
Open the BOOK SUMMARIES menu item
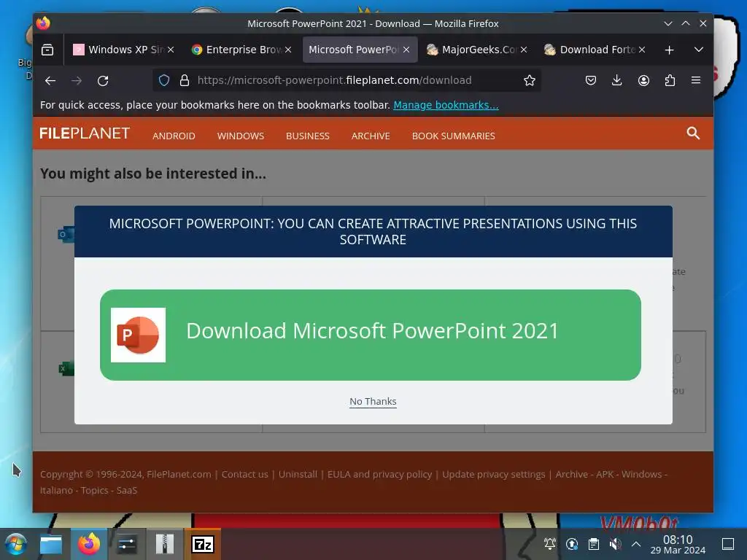(x=454, y=136)
